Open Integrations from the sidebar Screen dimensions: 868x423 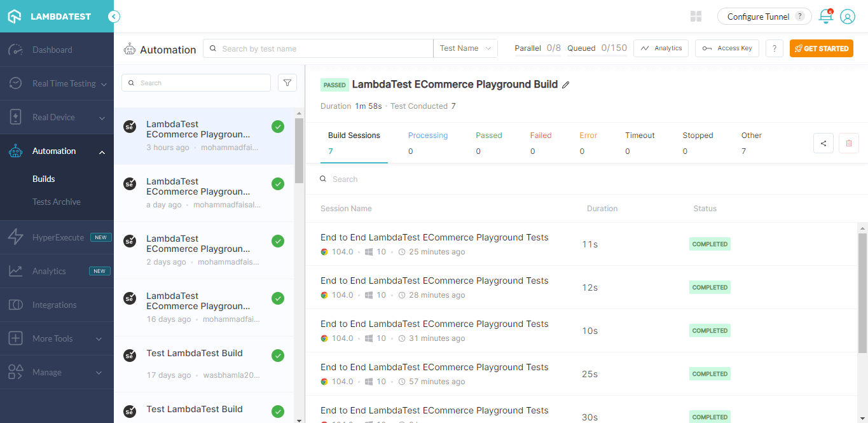point(56,304)
